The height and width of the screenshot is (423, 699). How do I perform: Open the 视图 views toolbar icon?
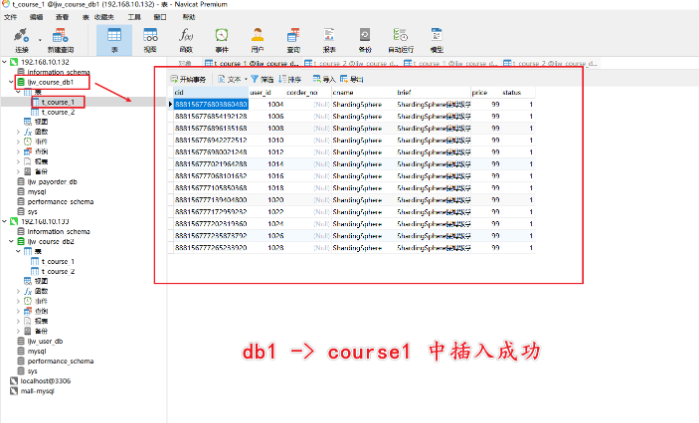pos(150,40)
